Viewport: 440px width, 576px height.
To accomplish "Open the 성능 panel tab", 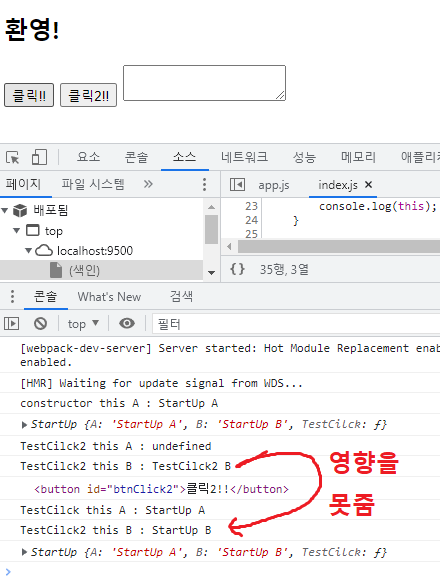I will click(304, 157).
